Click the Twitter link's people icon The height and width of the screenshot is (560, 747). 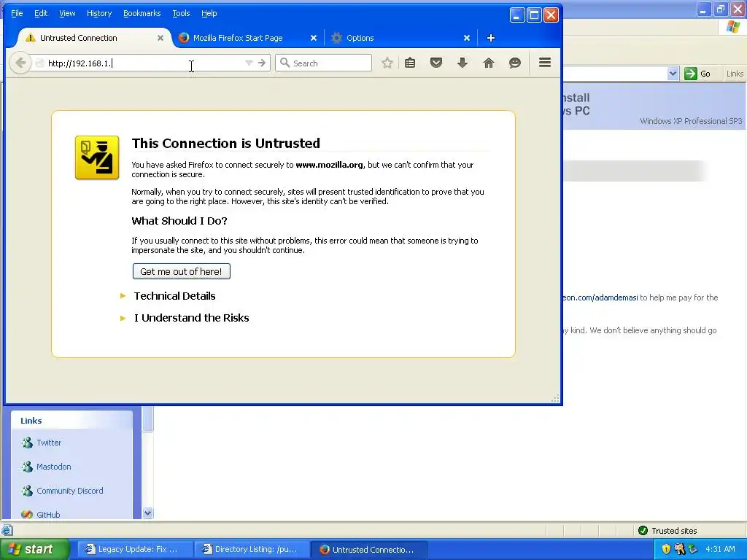[x=27, y=443]
